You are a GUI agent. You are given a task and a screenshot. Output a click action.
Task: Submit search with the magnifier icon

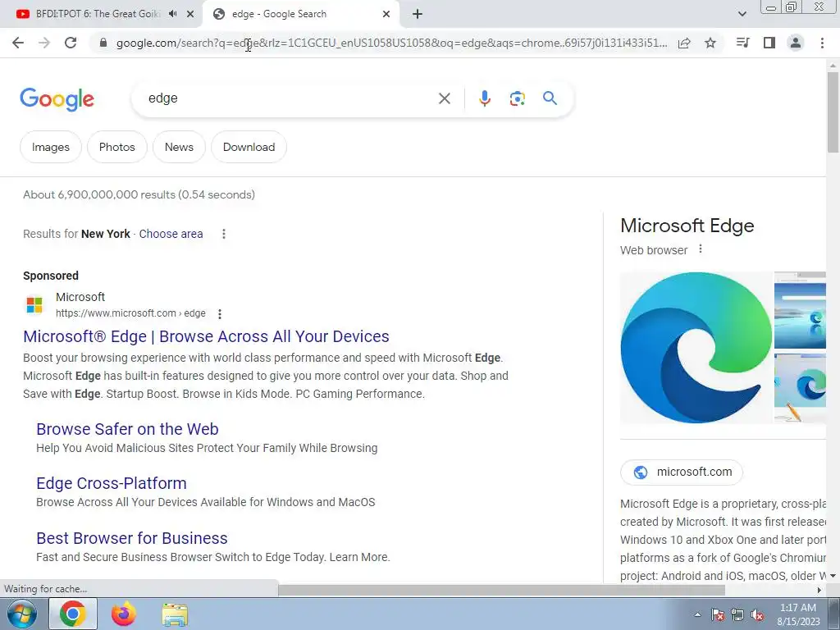tap(550, 98)
